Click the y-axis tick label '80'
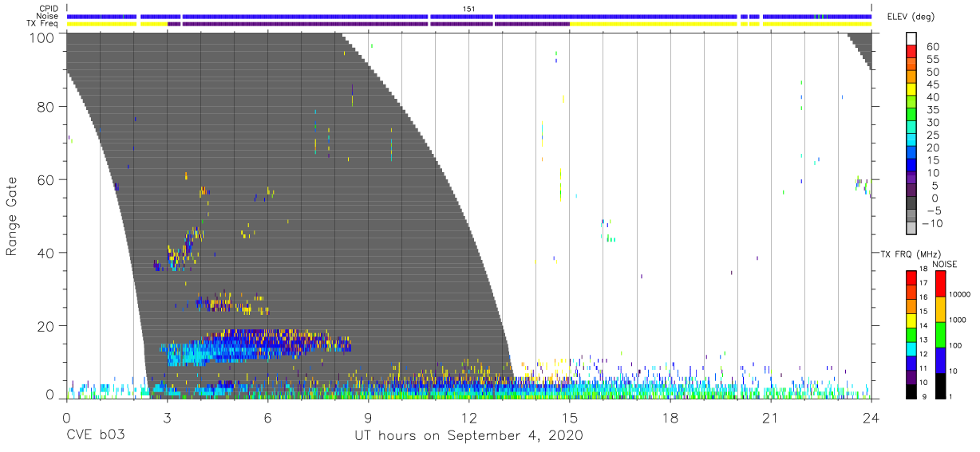This screenshot has width=980, height=452. point(45,107)
